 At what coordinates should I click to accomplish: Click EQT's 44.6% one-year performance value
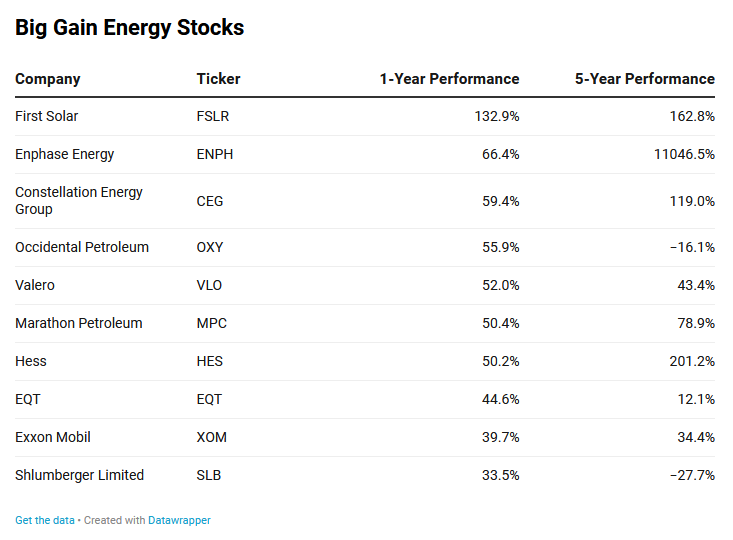tap(500, 399)
